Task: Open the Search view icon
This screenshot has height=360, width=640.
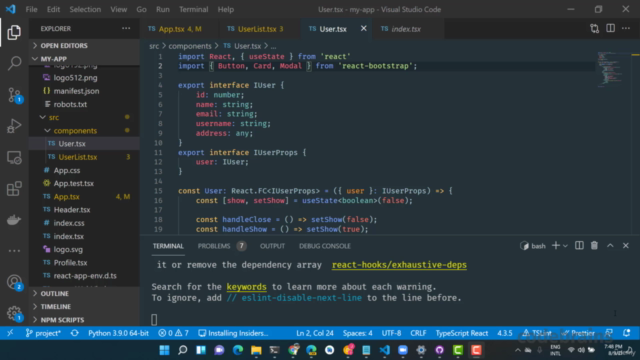Action: [14, 63]
